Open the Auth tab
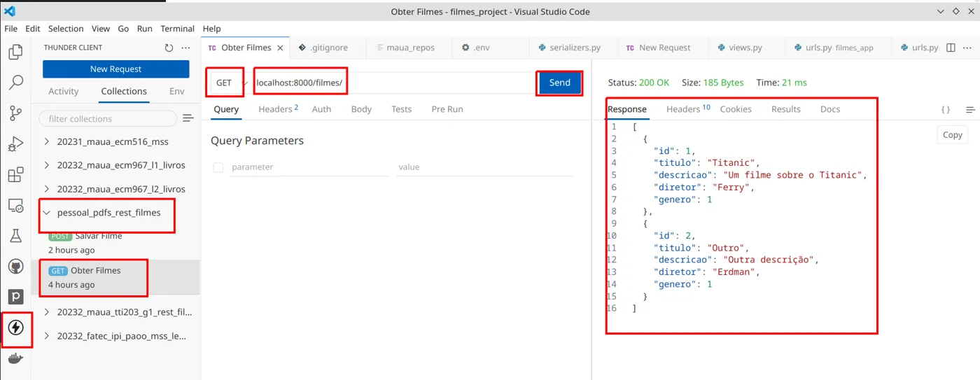Image resolution: width=980 pixels, height=380 pixels. tap(322, 109)
